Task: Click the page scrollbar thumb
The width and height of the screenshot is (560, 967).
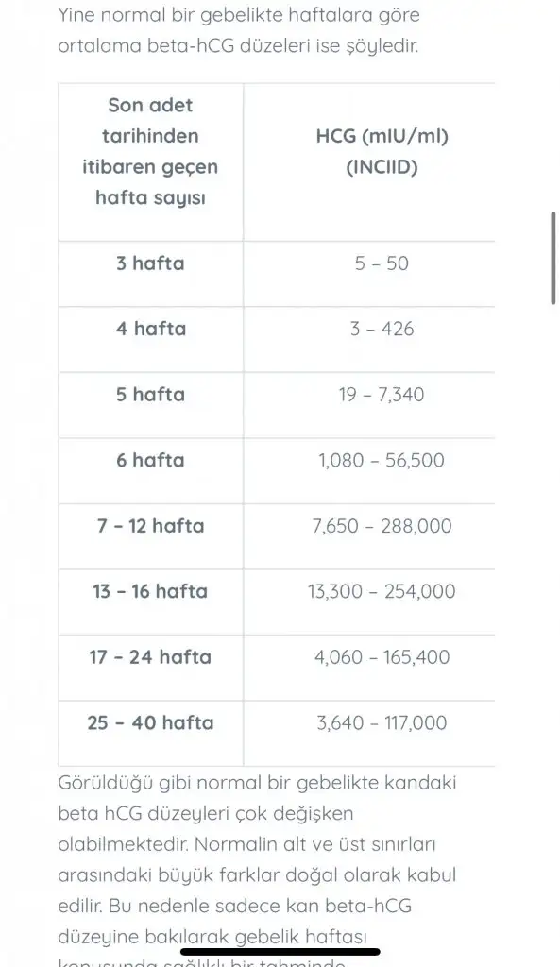Action: click(553, 258)
